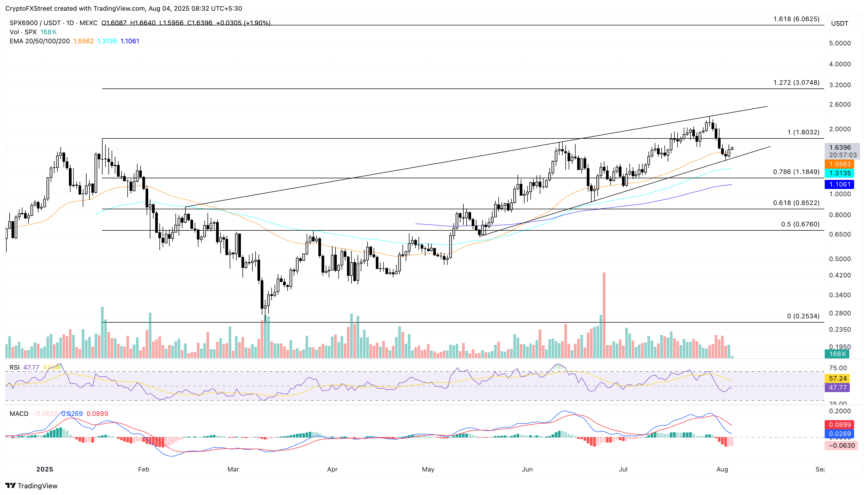
Task: Click the orange 1.5562 EMA price tag
Action: pyautogui.click(x=839, y=164)
